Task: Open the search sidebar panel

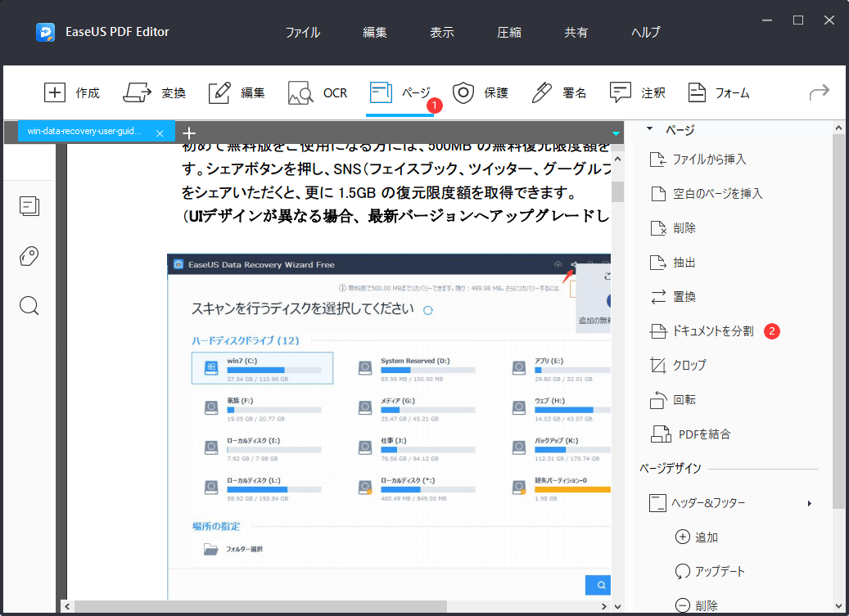Action: [29, 305]
